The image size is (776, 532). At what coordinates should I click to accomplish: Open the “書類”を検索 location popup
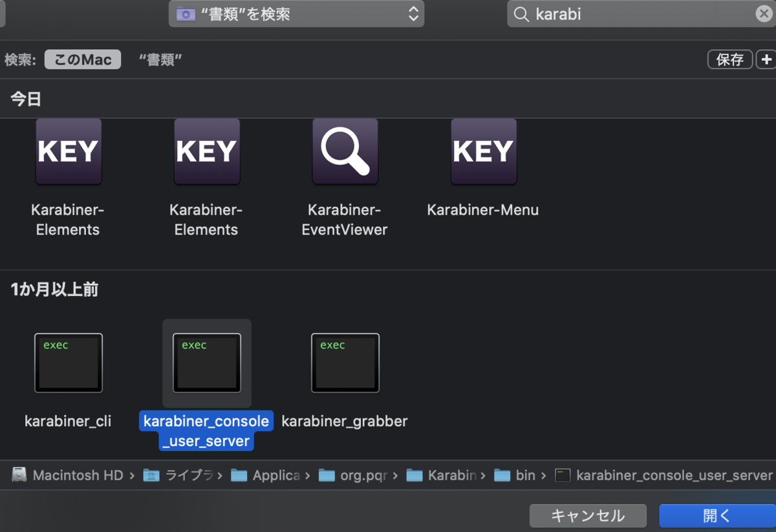pyautogui.click(x=296, y=14)
